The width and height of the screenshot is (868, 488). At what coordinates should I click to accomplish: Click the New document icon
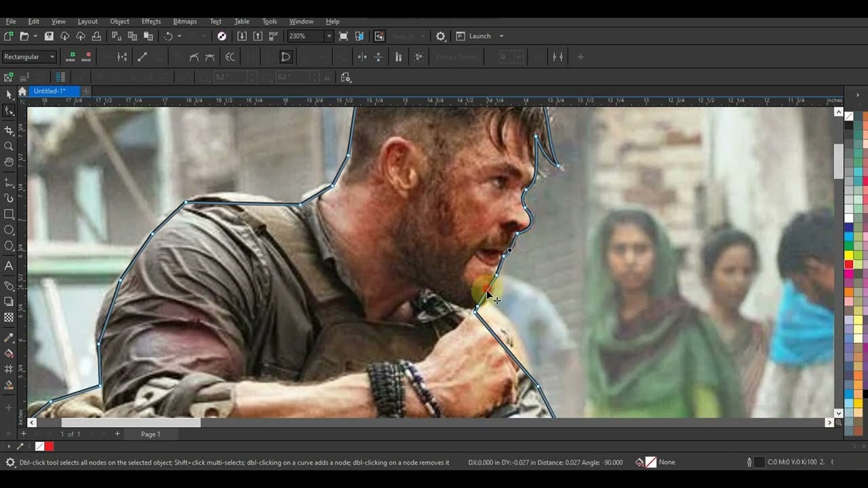click(x=8, y=36)
